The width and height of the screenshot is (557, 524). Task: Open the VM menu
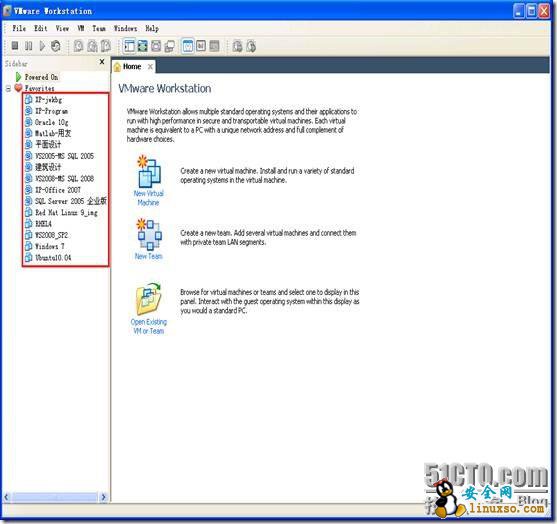point(81,28)
